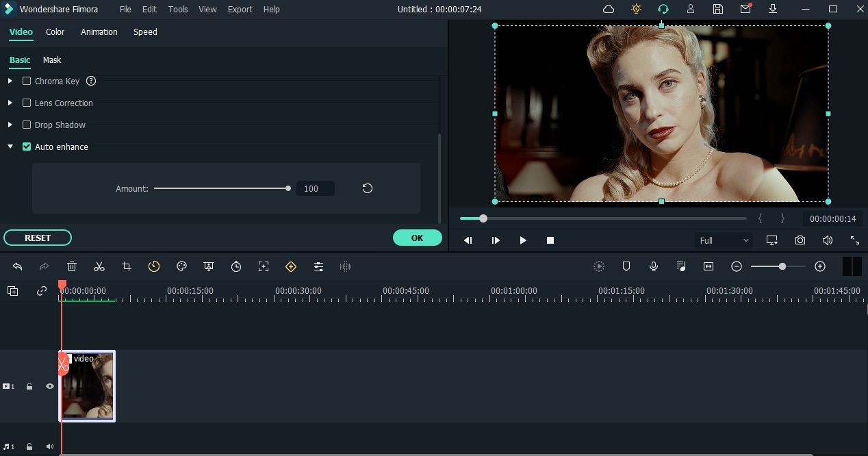Image resolution: width=868 pixels, height=456 pixels.
Task: Zoom in timeline with plus icon
Action: tap(820, 266)
